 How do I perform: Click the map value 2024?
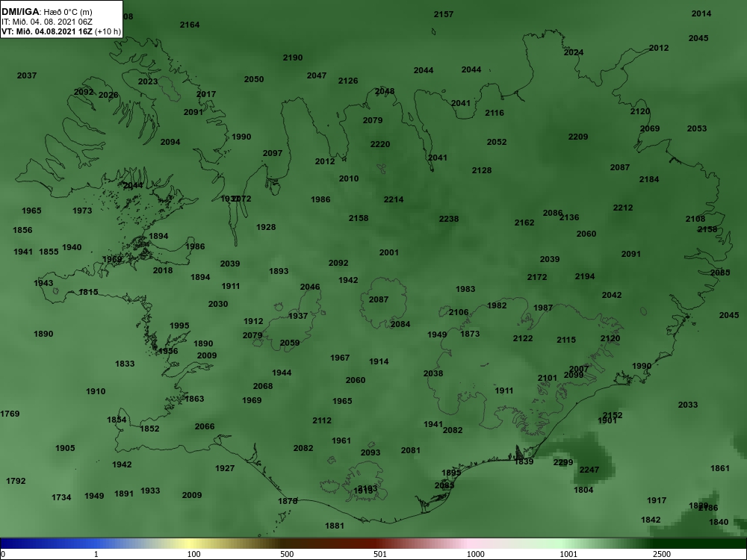pos(574,52)
